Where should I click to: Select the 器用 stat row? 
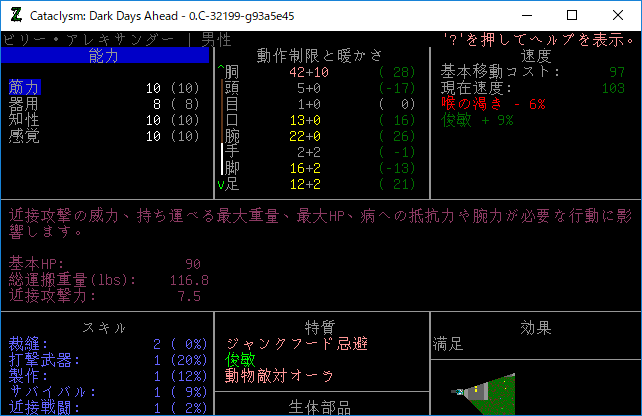(x=24, y=104)
